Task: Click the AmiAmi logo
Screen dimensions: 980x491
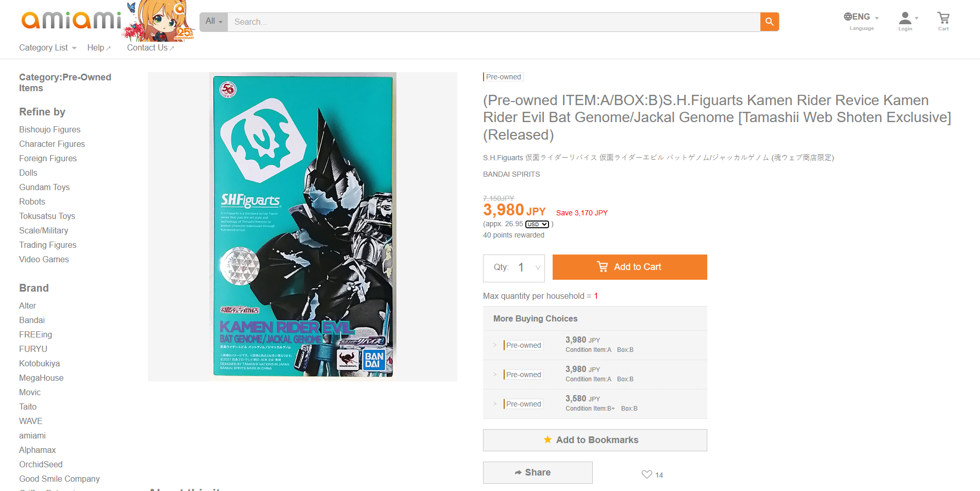Action: coord(72,21)
